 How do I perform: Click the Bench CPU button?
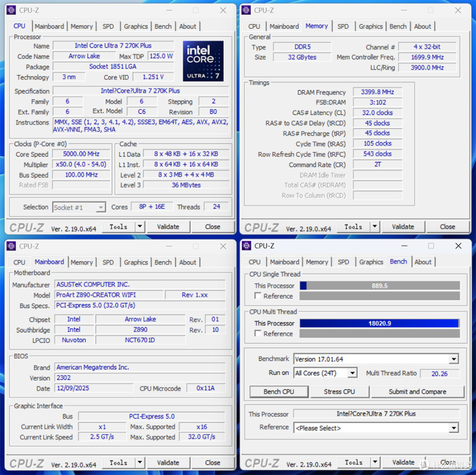coord(279,392)
